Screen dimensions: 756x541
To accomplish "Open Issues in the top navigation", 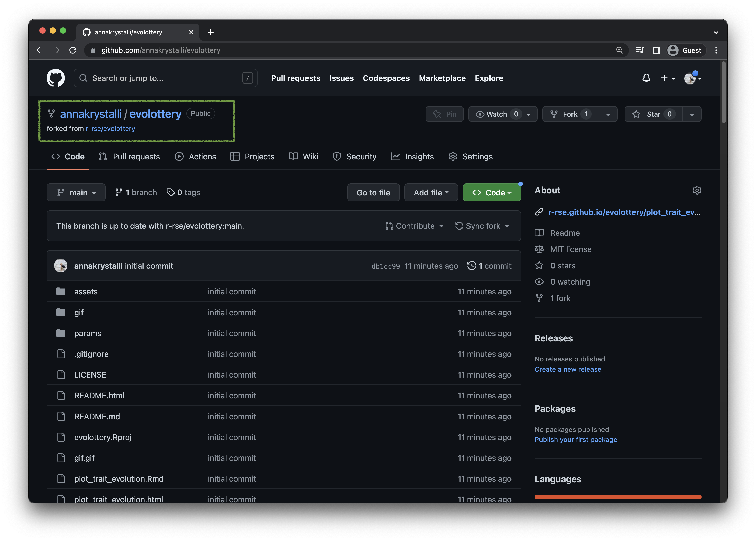I will 341,78.
